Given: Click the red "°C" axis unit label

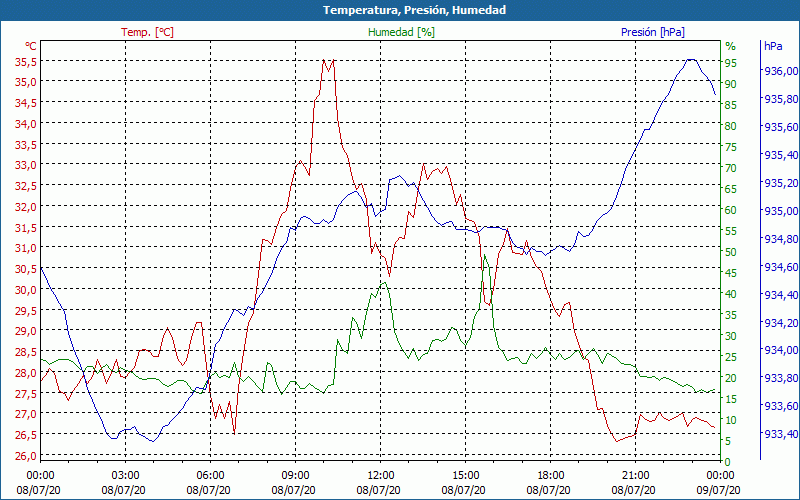Looking at the screenshot, I should click(x=31, y=46).
